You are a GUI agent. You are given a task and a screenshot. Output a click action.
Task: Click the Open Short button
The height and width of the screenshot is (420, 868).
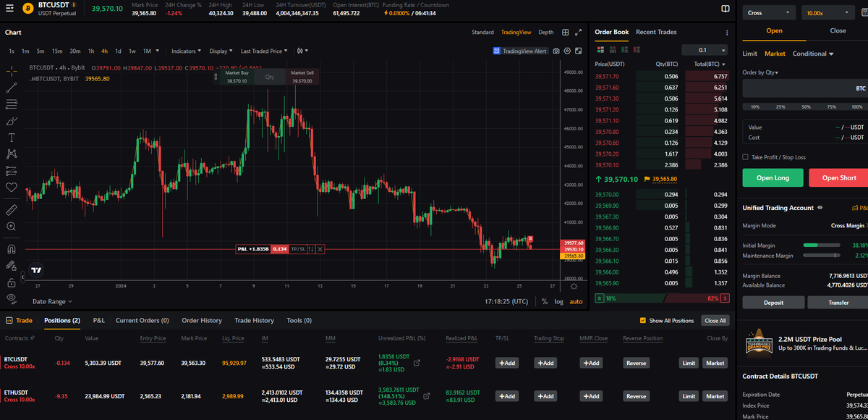(838, 177)
